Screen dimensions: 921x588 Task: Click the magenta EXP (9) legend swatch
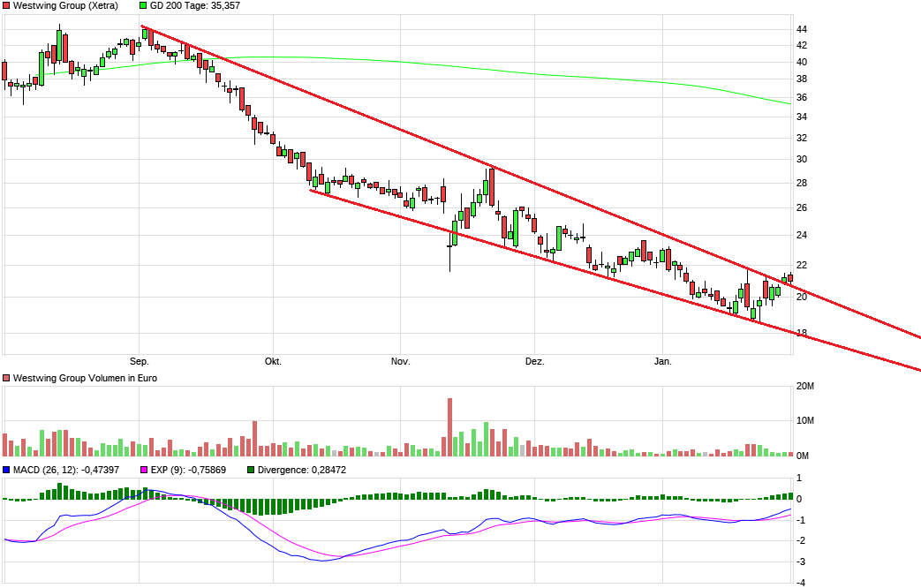[144, 470]
